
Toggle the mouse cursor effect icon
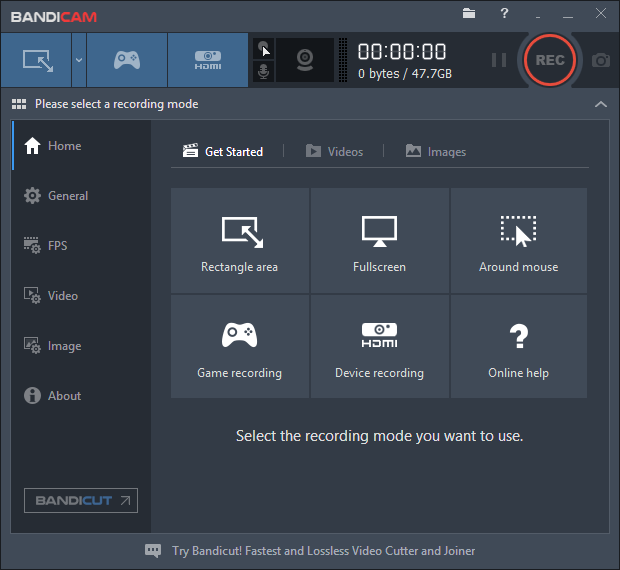click(263, 49)
